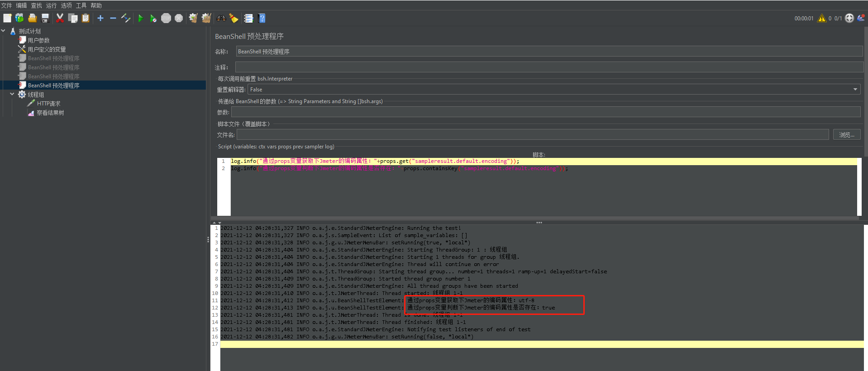Paste element using clipboard icon
This screenshot has height=371, width=868.
click(86, 18)
